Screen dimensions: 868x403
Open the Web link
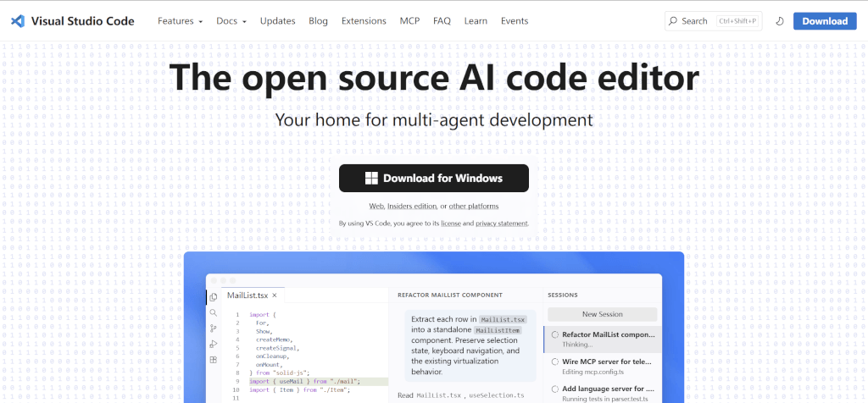pos(376,207)
